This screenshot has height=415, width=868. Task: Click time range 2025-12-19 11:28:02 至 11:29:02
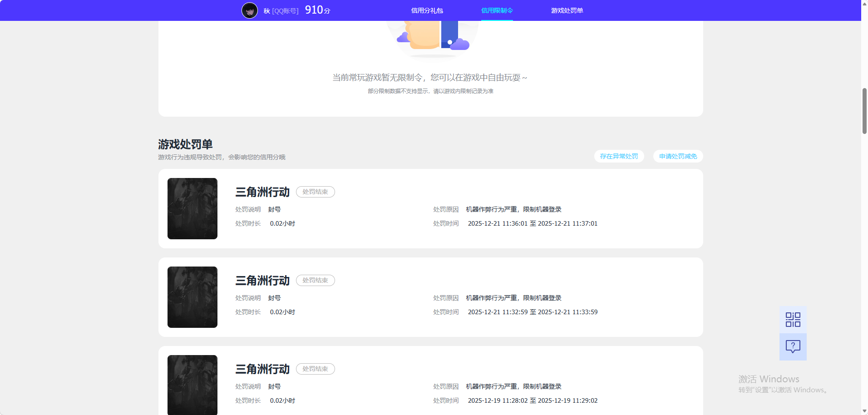point(533,400)
